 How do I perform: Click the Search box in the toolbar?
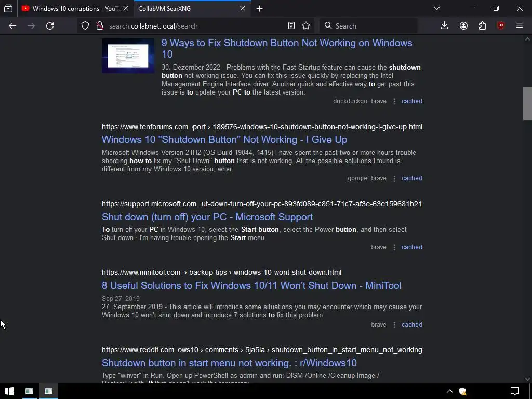pyautogui.click(x=368, y=26)
